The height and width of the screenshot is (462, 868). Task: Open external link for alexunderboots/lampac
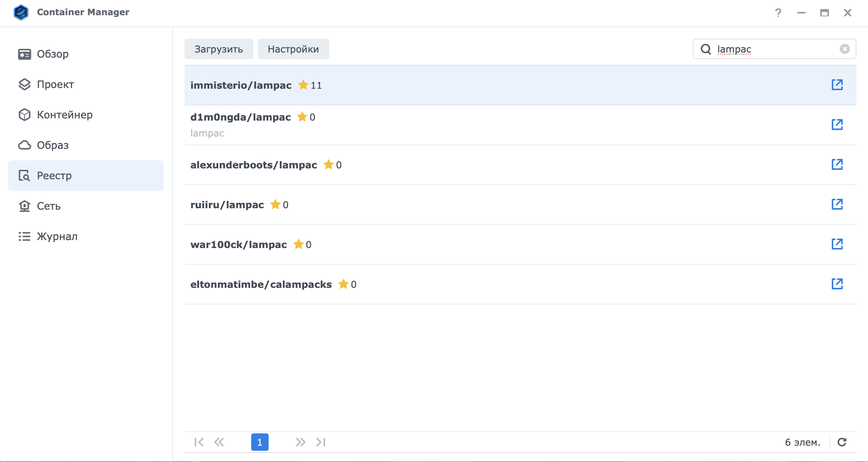[837, 164]
